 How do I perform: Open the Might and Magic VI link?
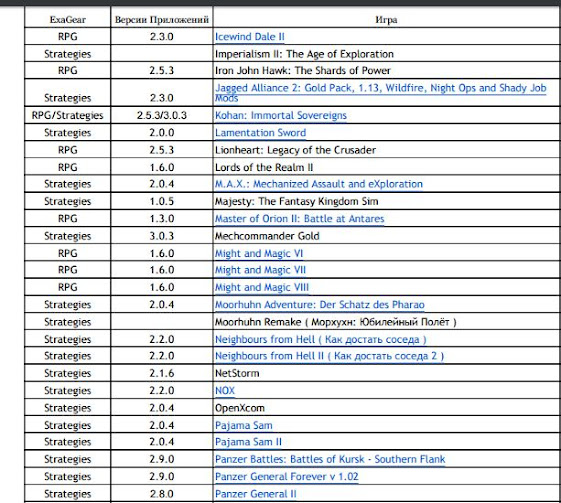pos(259,253)
